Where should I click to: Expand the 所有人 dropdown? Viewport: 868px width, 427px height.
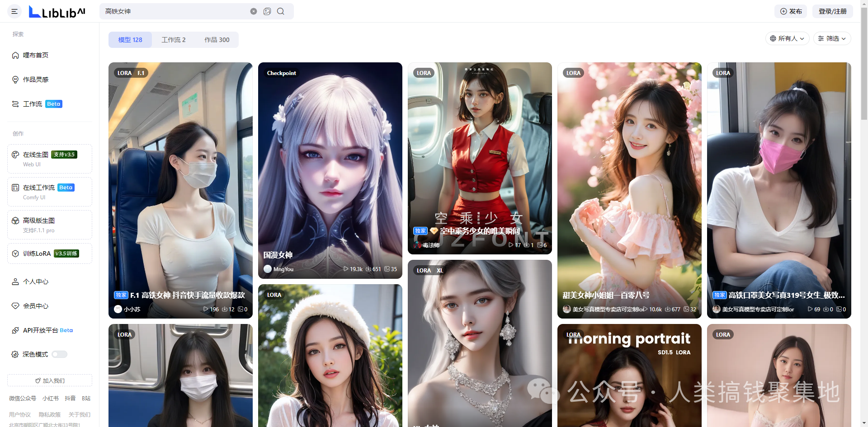787,38
